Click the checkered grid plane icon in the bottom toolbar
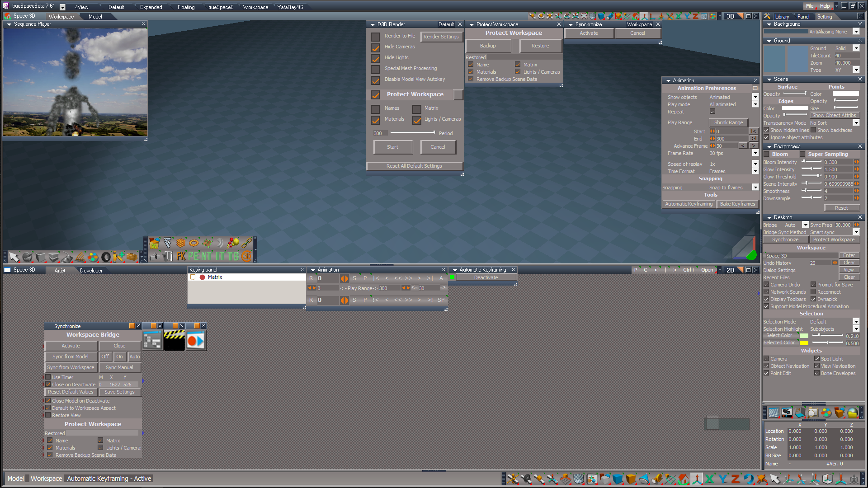This screenshot has width=868, height=488. click(x=579, y=479)
